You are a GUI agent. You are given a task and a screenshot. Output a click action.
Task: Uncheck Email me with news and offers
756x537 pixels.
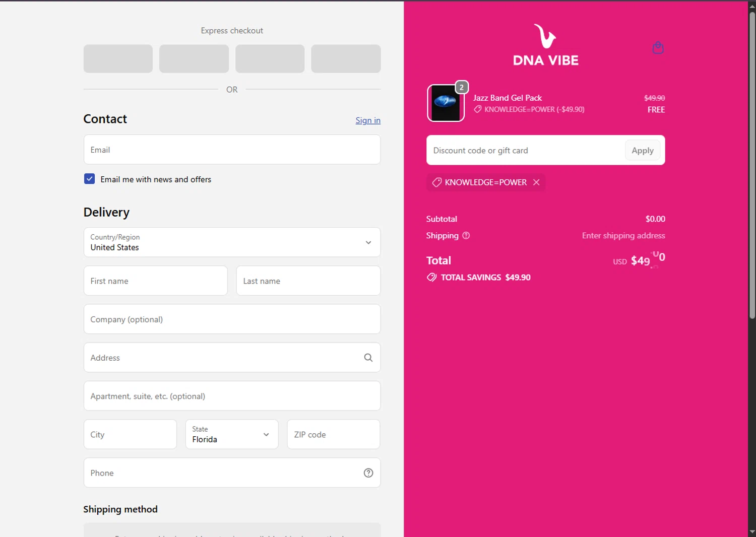point(89,179)
